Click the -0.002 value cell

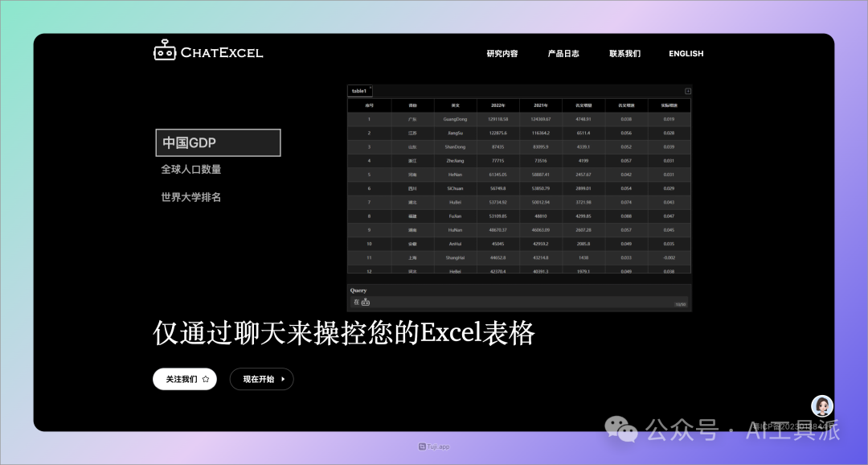click(x=669, y=257)
